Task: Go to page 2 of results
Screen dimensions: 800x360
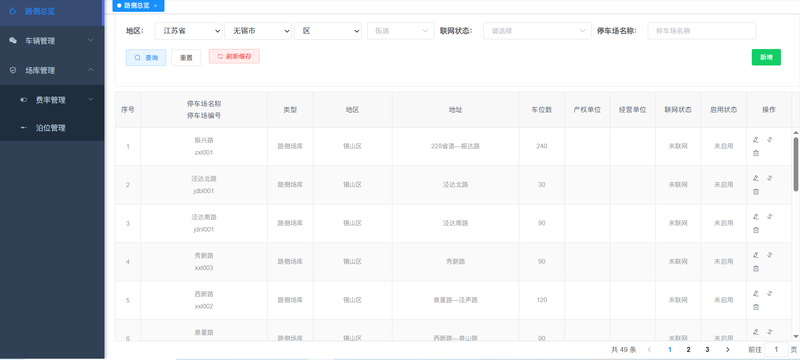Action: click(688, 349)
